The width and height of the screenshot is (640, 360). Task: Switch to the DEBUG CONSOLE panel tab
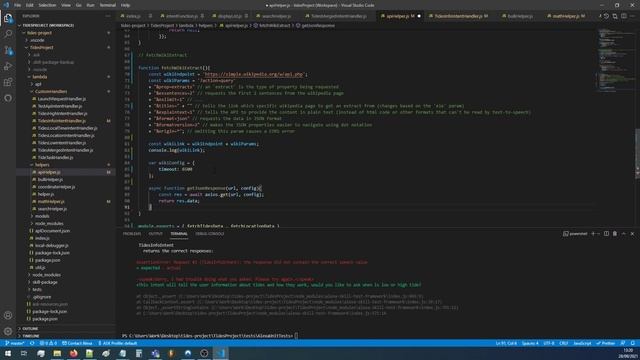point(209,234)
